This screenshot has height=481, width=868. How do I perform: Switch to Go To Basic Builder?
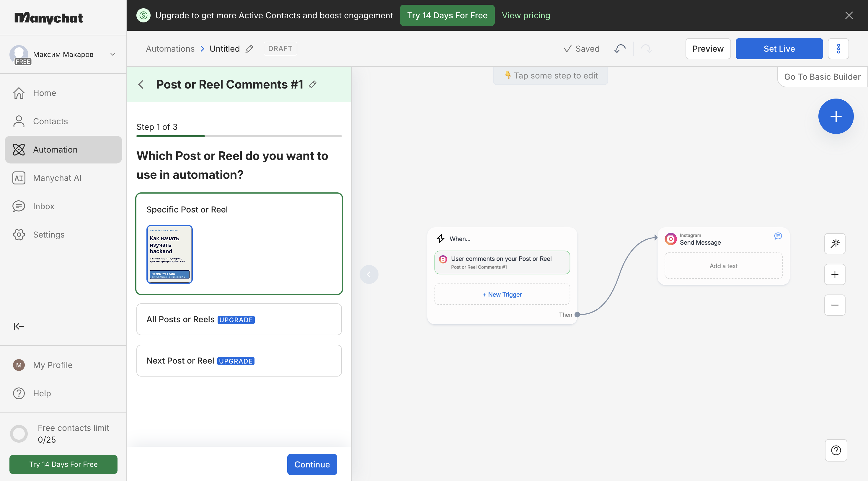click(x=822, y=77)
